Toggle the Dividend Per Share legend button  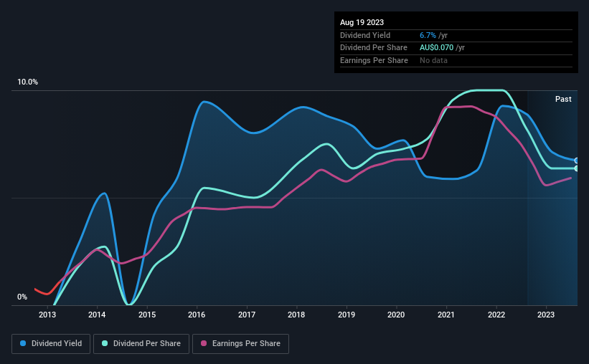point(141,344)
